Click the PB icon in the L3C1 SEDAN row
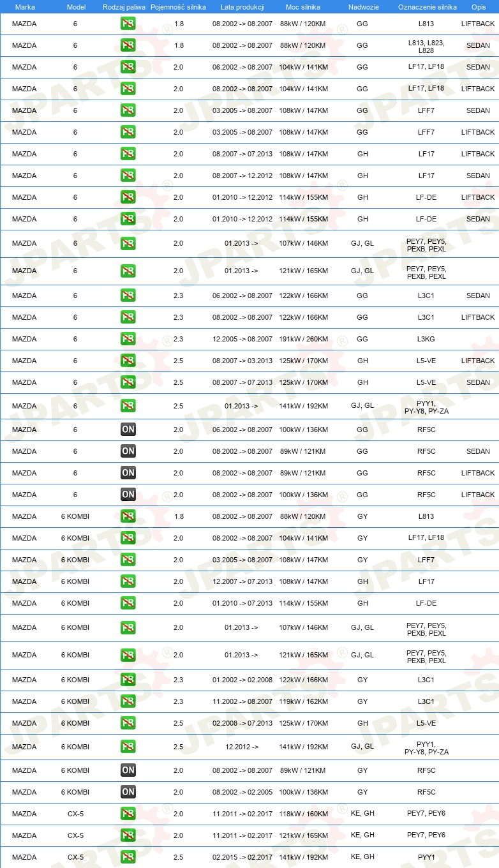The width and height of the screenshot is (499, 868). pos(128,296)
